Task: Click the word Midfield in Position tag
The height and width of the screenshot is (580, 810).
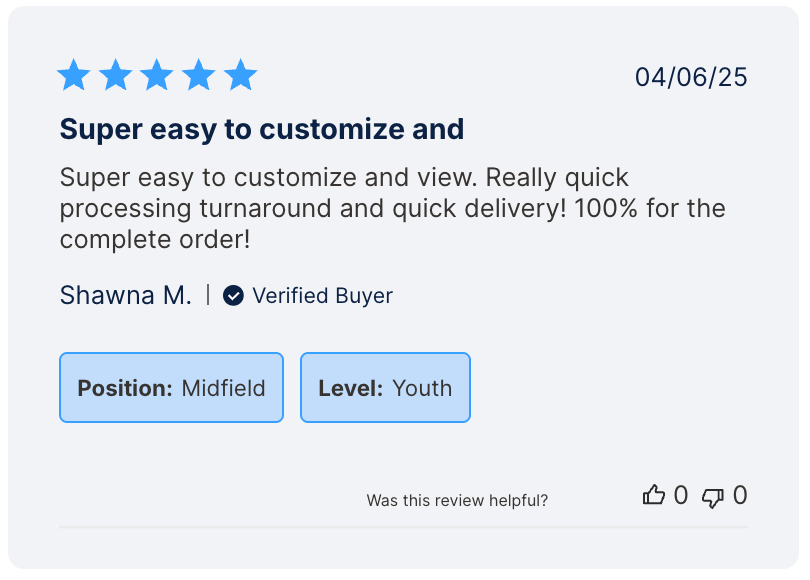Action: coord(223,388)
